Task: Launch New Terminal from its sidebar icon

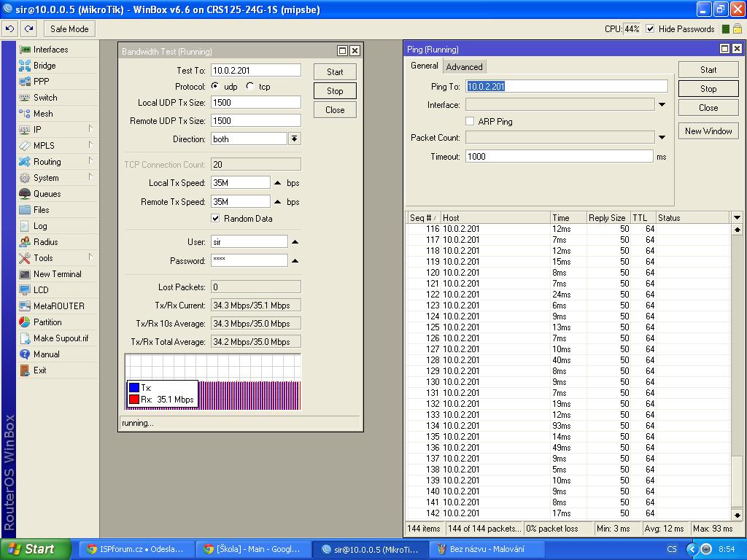Action: point(25,274)
